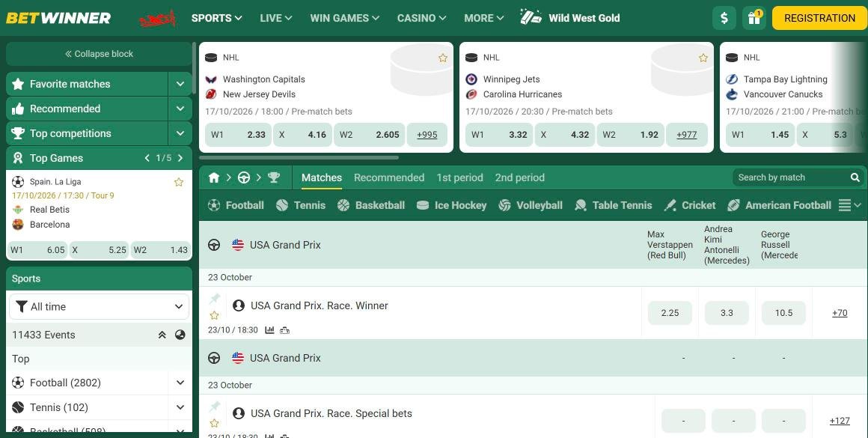
Task: Star the USA Grand Prix Race. Winner
Action: pyautogui.click(x=214, y=316)
